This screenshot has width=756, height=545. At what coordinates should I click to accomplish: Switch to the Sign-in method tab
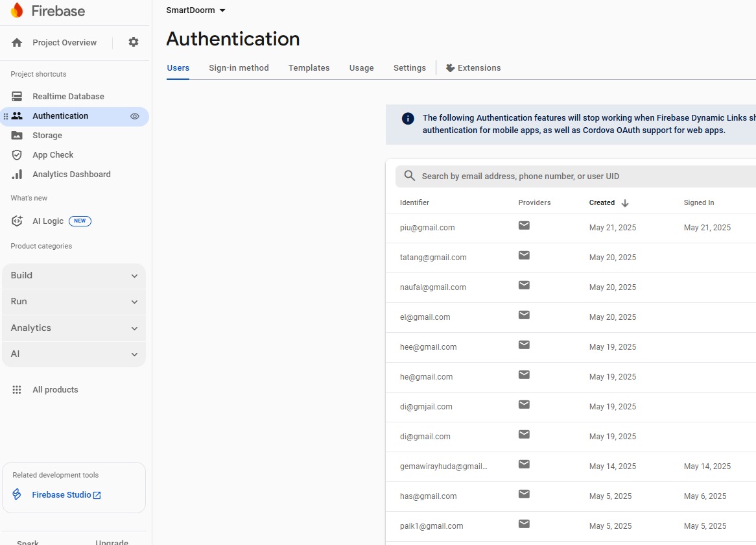pos(239,68)
